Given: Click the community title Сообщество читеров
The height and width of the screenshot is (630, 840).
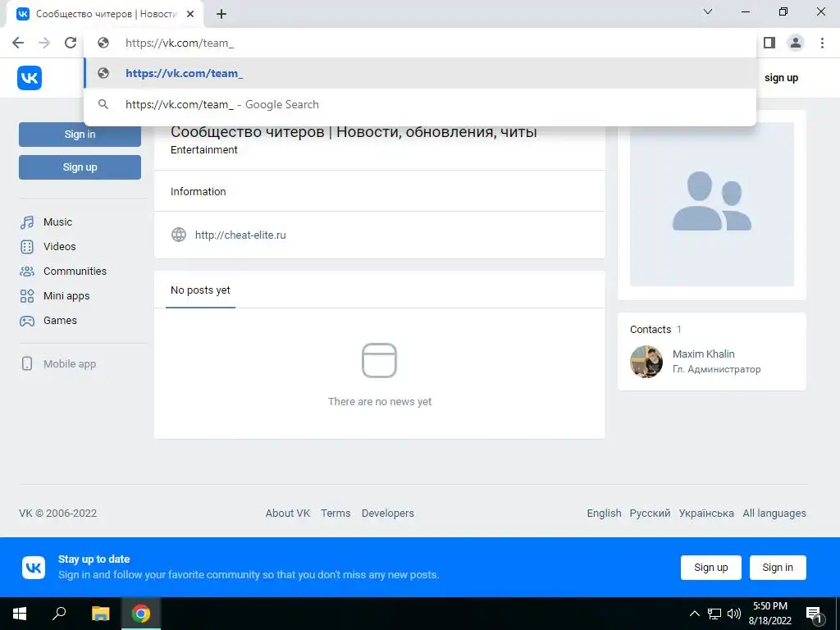Looking at the screenshot, I should 354,132.
